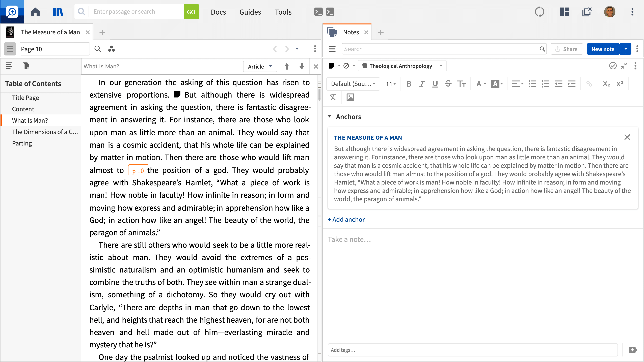Click the New note button
Image resolution: width=644 pixels, height=362 pixels.
[x=603, y=49]
